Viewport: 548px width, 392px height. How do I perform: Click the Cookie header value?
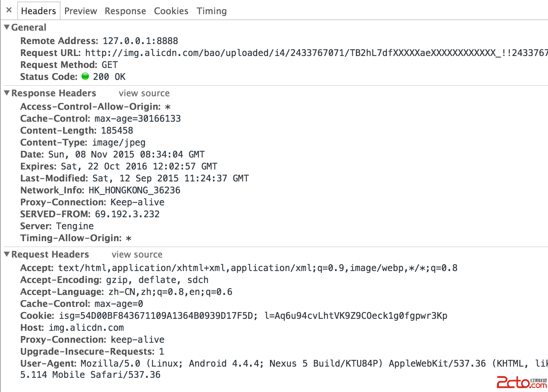[253, 316]
